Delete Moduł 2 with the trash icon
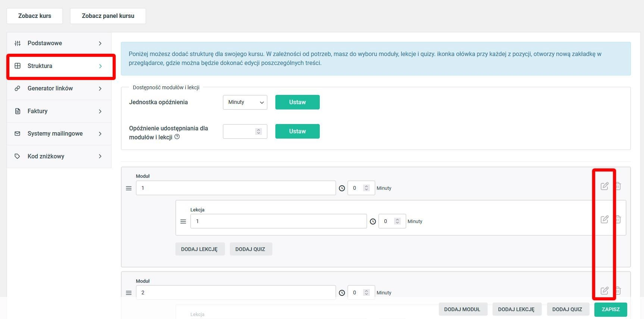Image resolution: width=644 pixels, height=319 pixels. point(618,291)
